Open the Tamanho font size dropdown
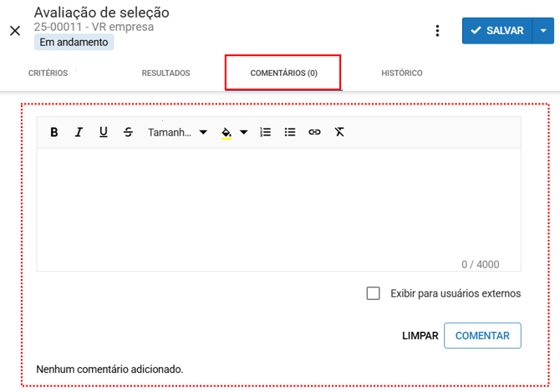This screenshot has height=392, width=560. (x=177, y=132)
